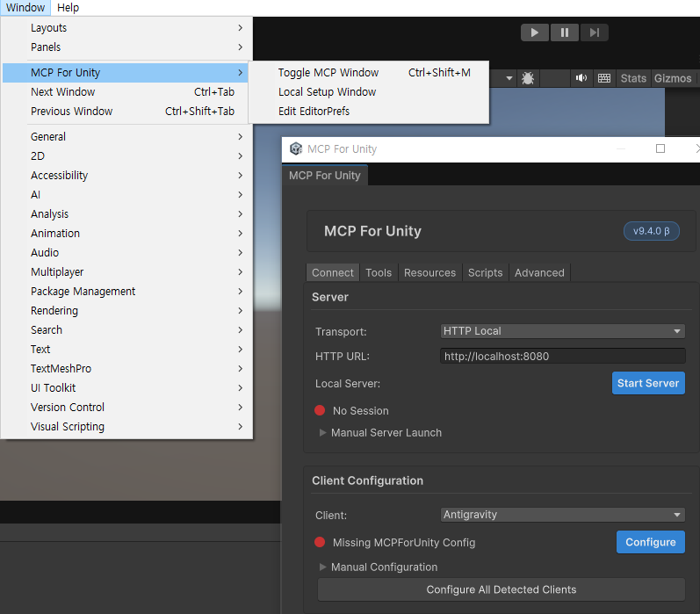Open the Transport dropdown showing HTTP Local
700x614 pixels.
click(562, 331)
